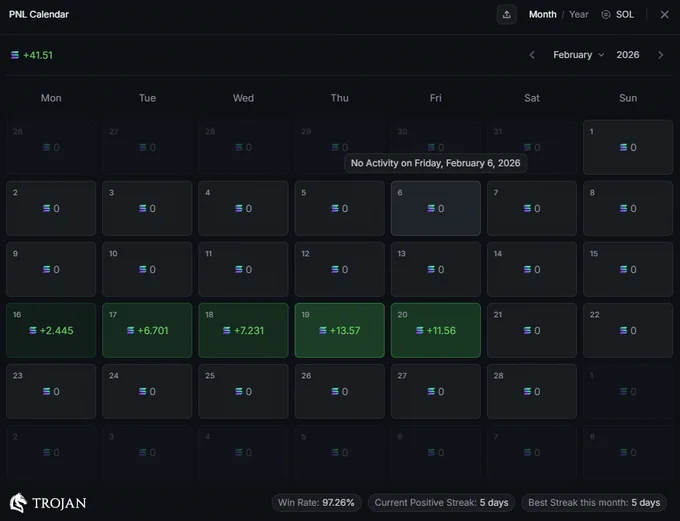Click the PNL Calendar title
Image resolution: width=680 pixels, height=521 pixels.
click(x=39, y=14)
